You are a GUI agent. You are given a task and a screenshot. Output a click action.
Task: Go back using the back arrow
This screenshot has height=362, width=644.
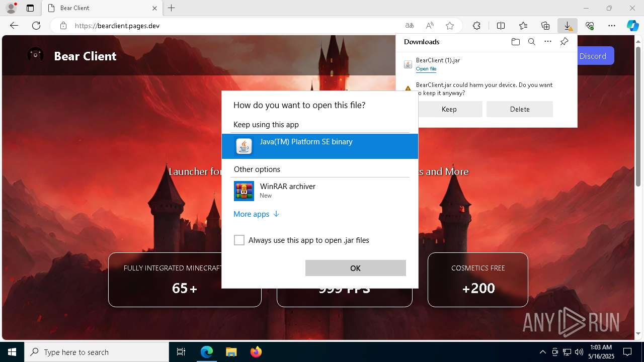point(14,26)
